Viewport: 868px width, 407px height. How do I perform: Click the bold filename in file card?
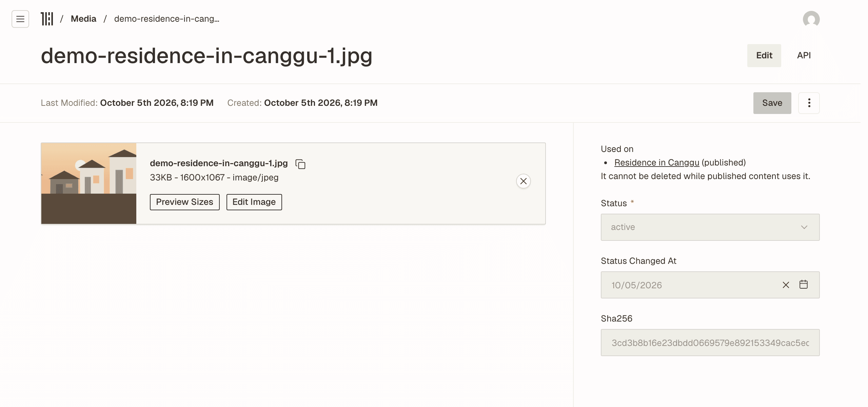(x=219, y=163)
